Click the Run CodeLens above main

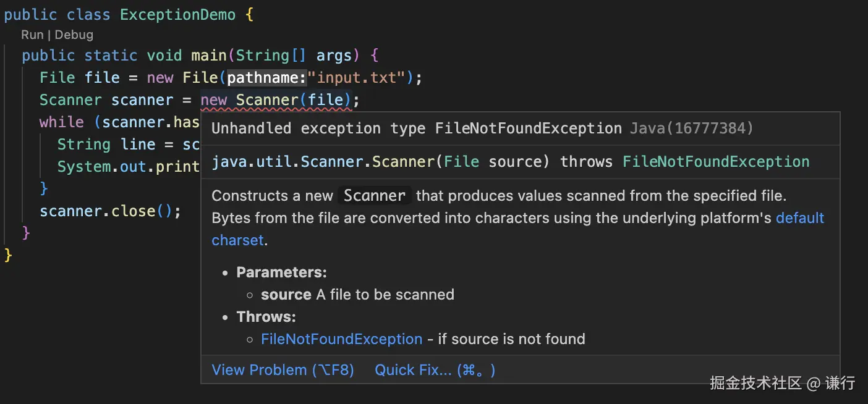pyautogui.click(x=32, y=35)
